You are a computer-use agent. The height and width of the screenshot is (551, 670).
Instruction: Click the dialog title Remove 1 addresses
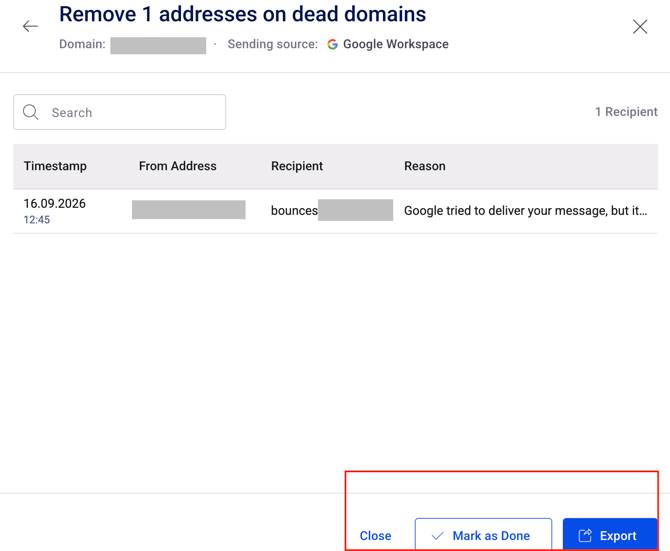pyautogui.click(x=242, y=14)
